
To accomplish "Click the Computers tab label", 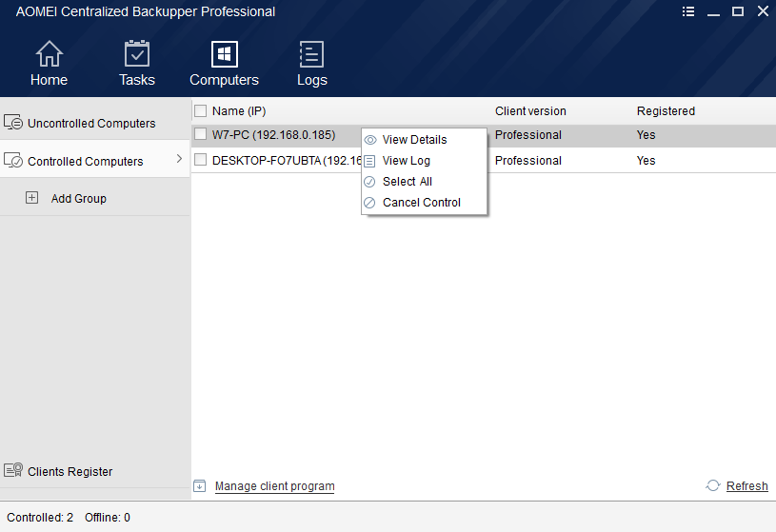I will pos(224,80).
